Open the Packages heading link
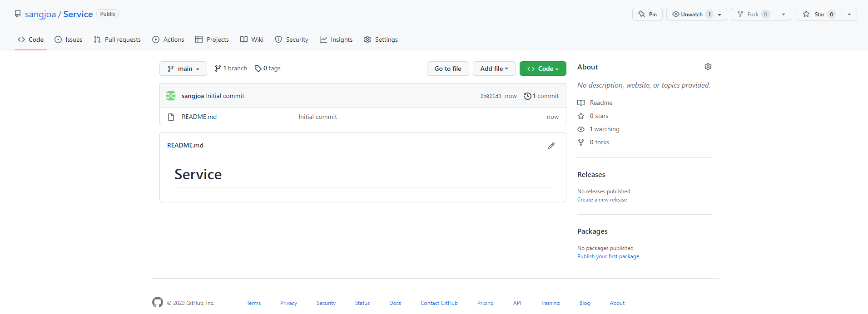The image size is (868, 314). (592, 231)
